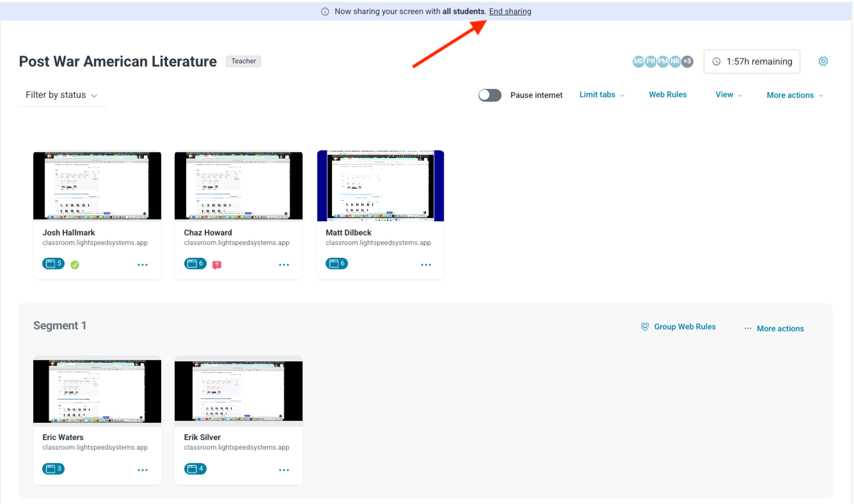Click the 1:57h remaining time button
This screenshot has height=504, width=854.
coord(752,61)
